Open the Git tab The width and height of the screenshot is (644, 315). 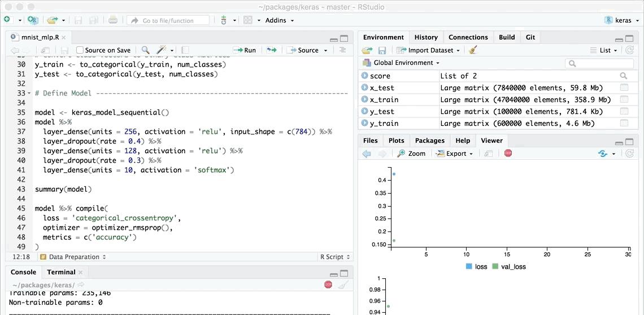point(530,37)
